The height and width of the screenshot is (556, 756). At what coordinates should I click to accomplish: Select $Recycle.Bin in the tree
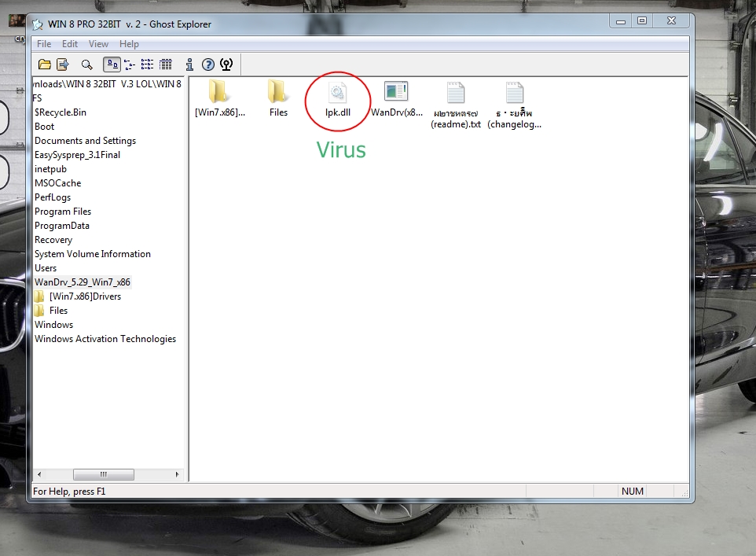[x=61, y=112]
